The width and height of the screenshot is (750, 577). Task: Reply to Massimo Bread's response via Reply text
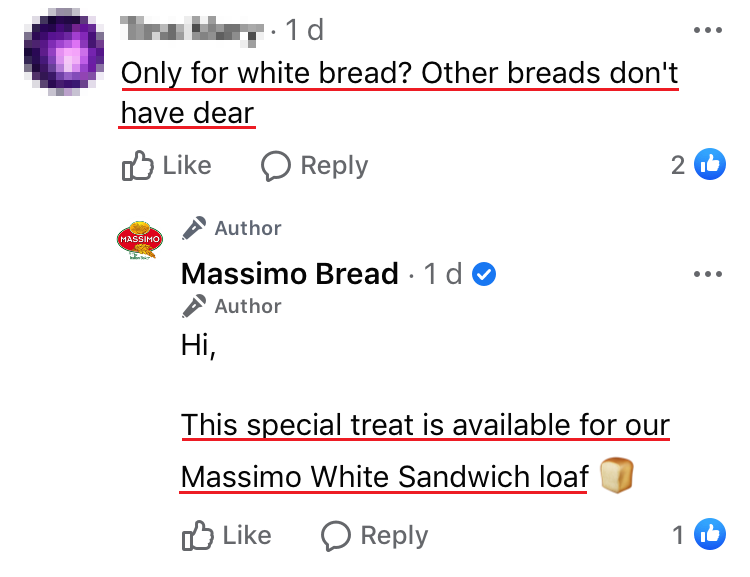pos(394,536)
